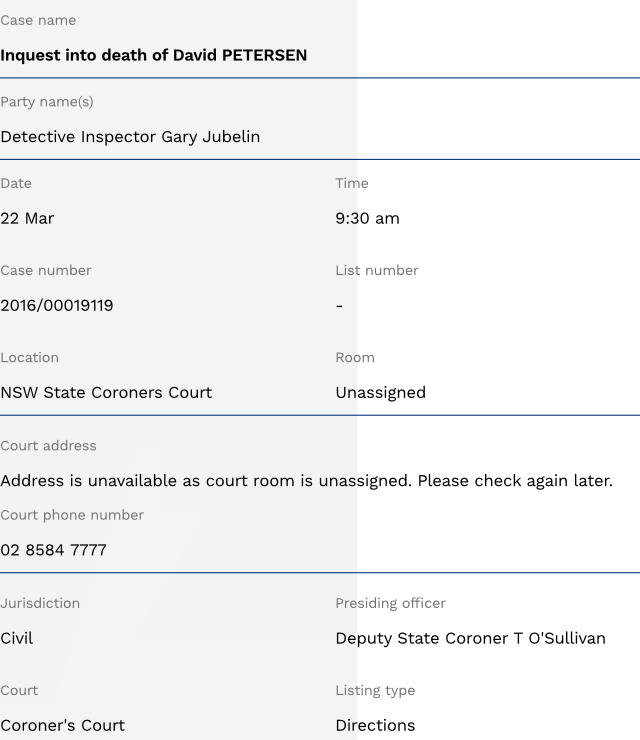Click the address unavailable message text
This screenshot has width=640, height=740.
(306, 481)
